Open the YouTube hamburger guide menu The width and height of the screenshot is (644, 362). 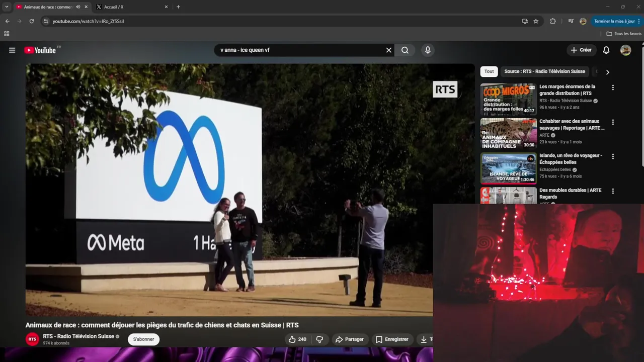12,50
